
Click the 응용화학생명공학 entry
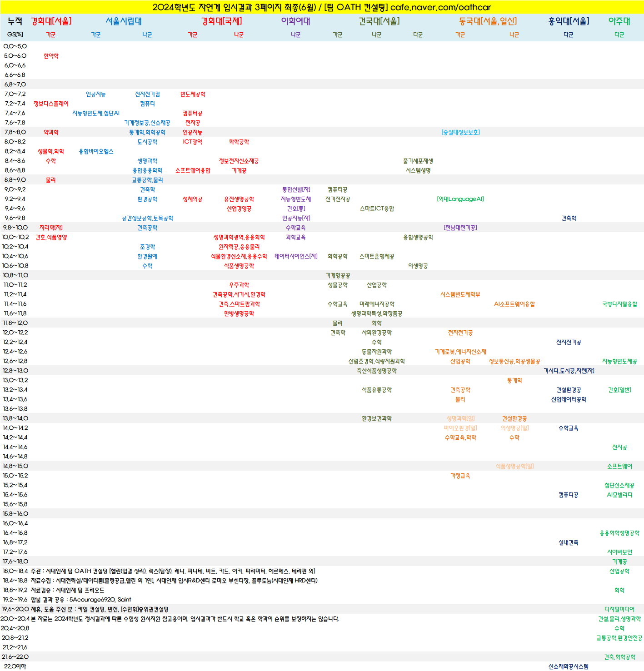619,533
